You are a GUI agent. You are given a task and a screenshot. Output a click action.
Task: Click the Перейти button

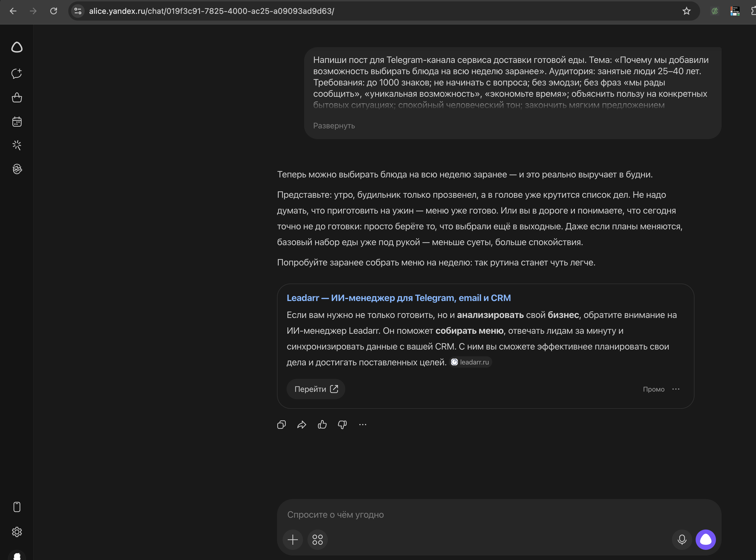tap(316, 389)
